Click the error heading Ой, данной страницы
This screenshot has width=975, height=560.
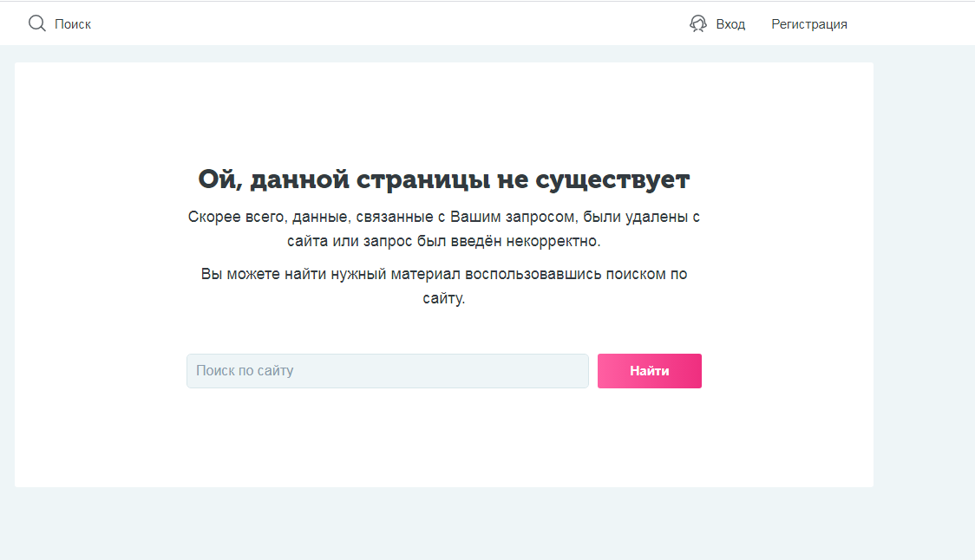[444, 179]
